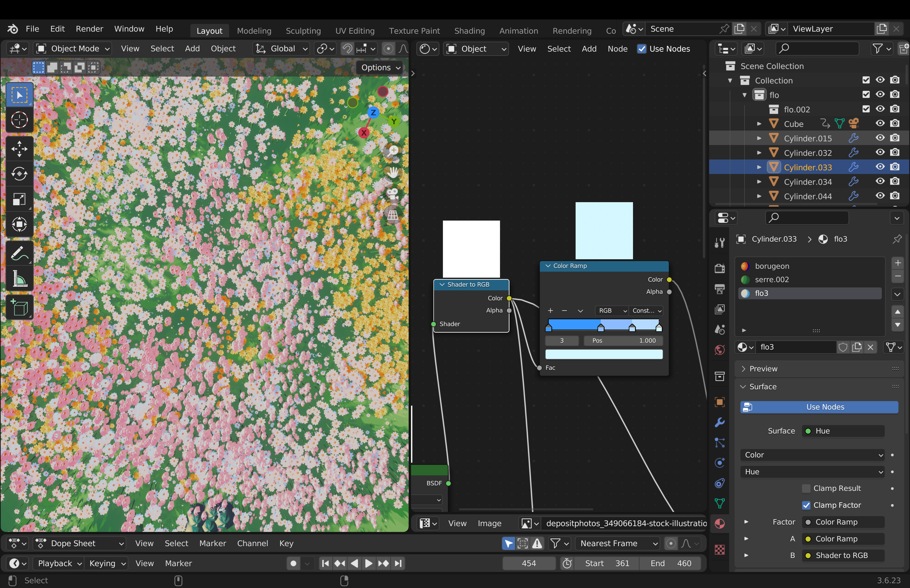The height and width of the screenshot is (588, 910).
Task: Switch to the Shading workspace tab
Action: tap(469, 31)
